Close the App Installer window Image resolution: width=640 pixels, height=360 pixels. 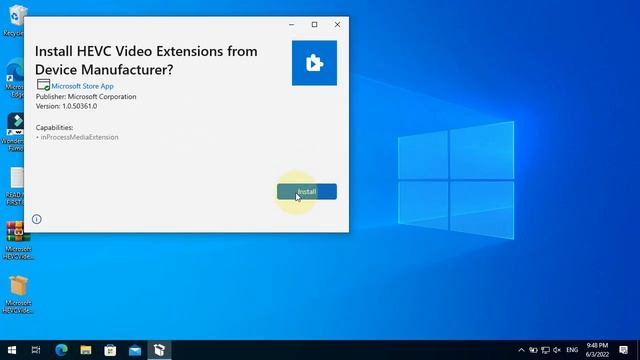click(x=337, y=24)
